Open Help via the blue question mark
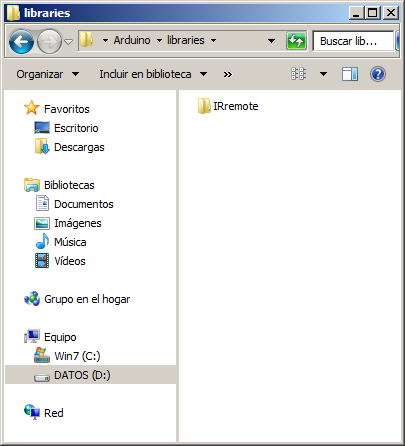 point(378,74)
